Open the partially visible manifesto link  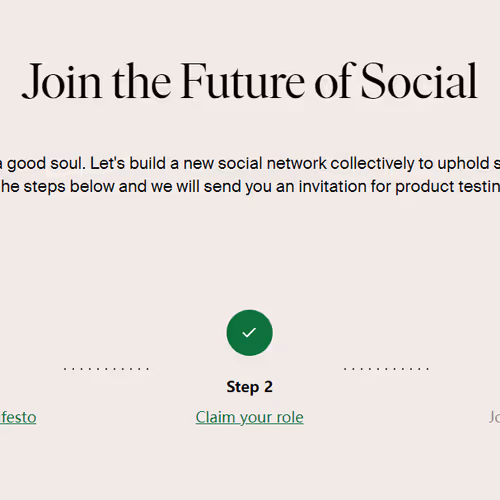click(x=18, y=417)
